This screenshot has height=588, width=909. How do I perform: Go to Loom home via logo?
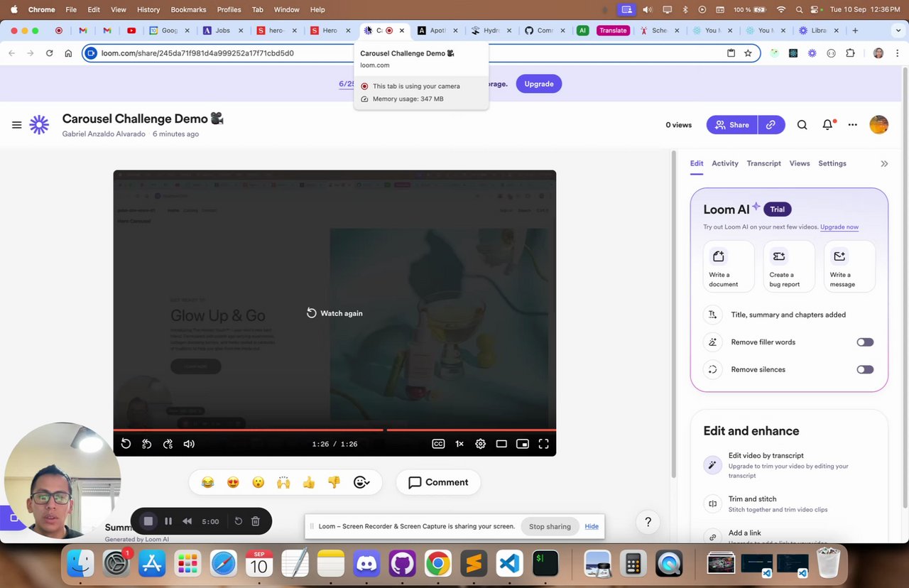point(39,125)
